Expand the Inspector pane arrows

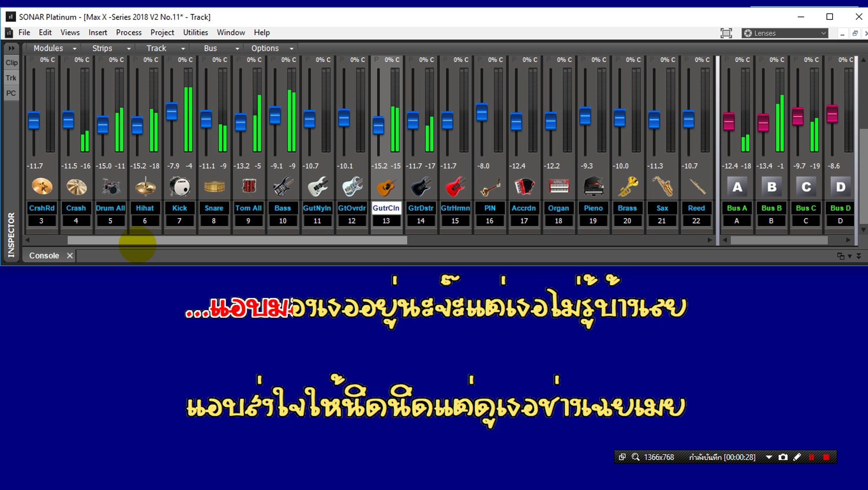(x=11, y=48)
